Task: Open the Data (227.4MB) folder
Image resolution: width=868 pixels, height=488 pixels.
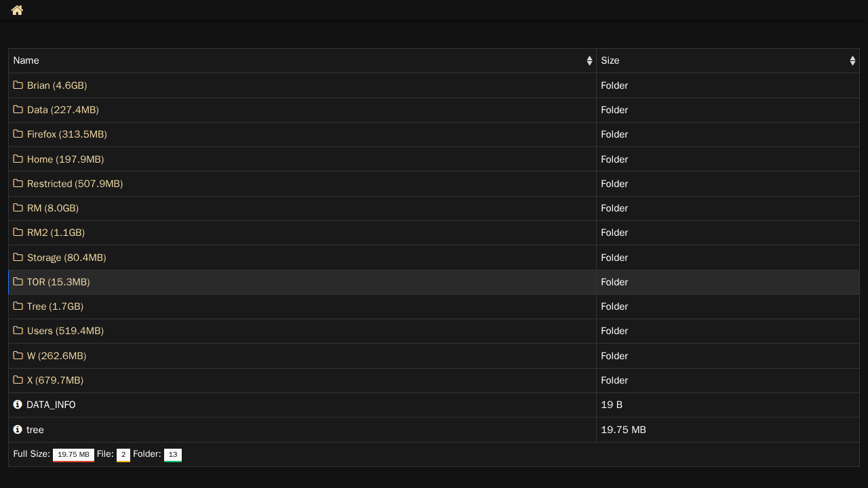Action: coord(63,110)
